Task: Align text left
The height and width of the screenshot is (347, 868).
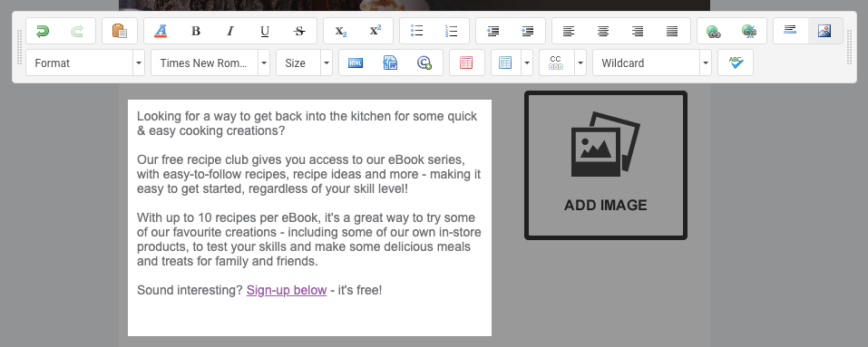Action: [x=569, y=31]
